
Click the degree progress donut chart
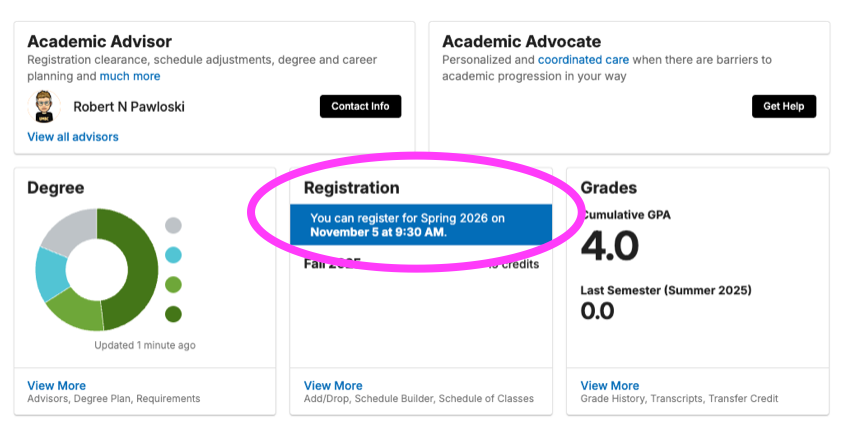click(97, 269)
